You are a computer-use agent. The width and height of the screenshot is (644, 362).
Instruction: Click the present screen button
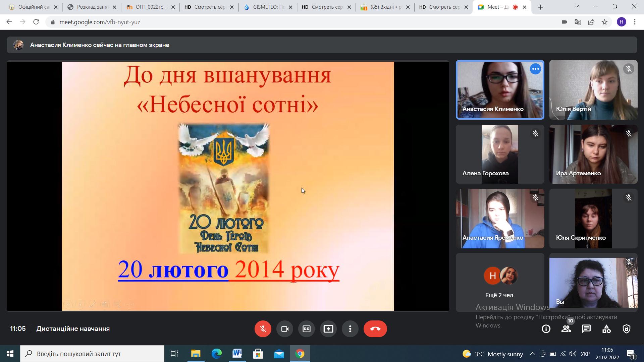pos(328,329)
